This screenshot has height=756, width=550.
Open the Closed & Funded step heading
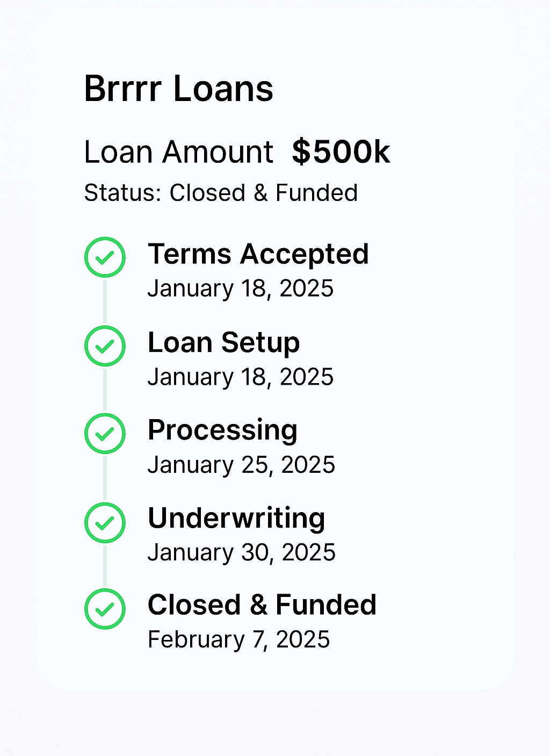262,605
